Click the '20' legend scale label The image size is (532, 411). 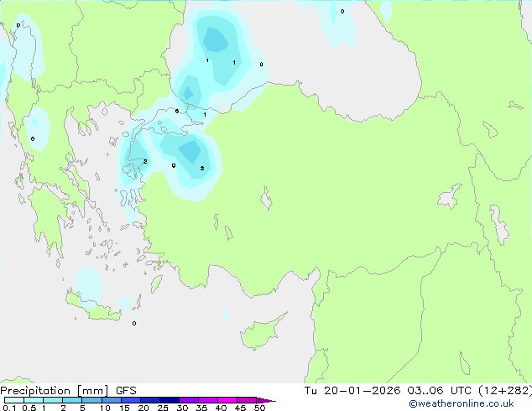coord(143,408)
